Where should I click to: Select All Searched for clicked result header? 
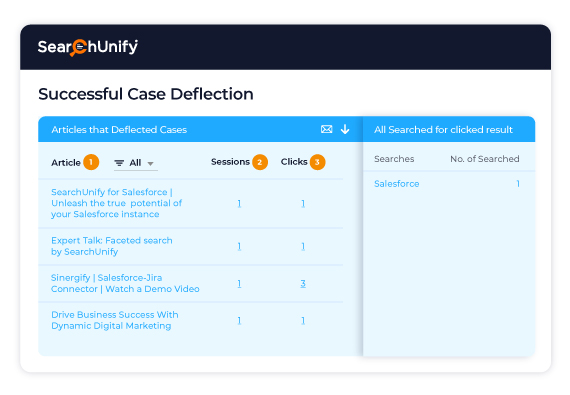tap(443, 130)
